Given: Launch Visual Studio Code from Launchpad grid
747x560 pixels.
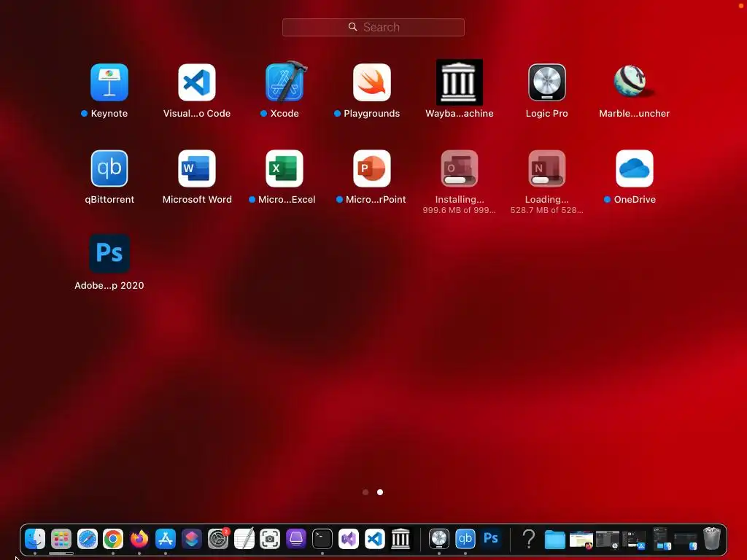Looking at the screenshot, I should pos(197,82).
